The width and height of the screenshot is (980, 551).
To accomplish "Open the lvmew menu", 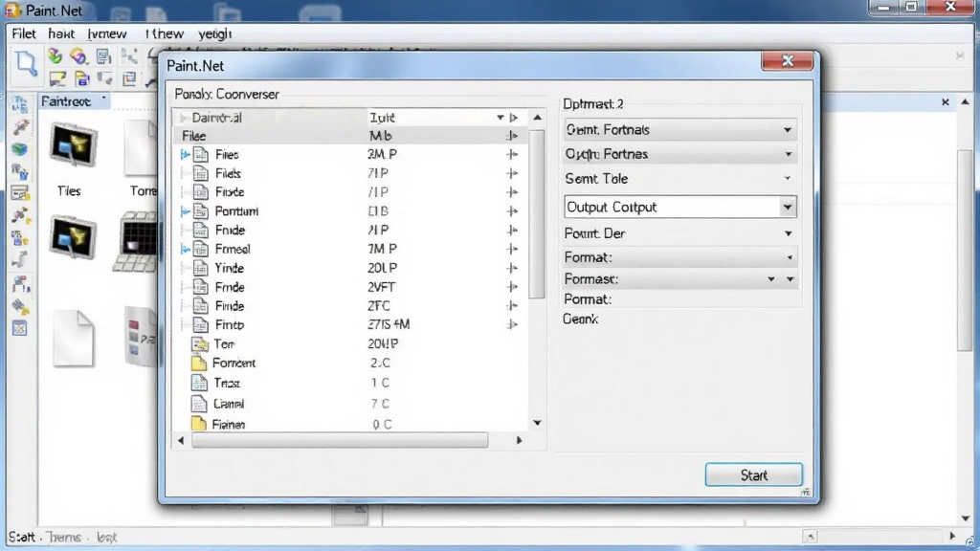I will (x=107, y=33).
